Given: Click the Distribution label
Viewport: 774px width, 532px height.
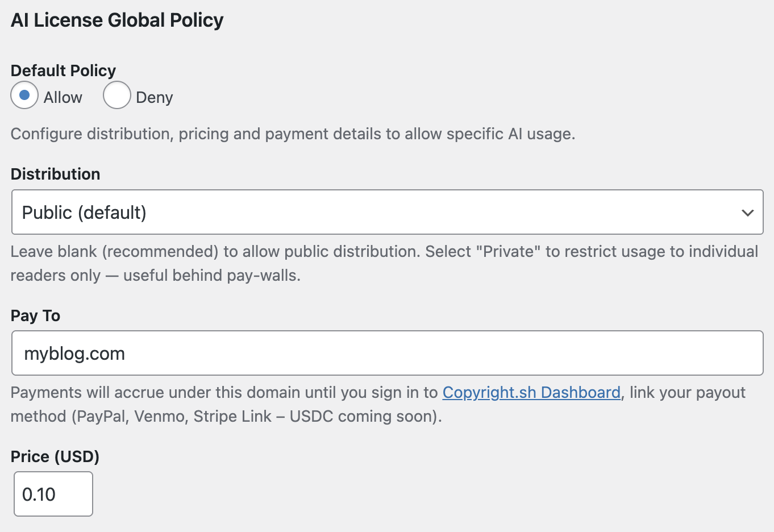Looking at the screenshot, I should (x=55, y=174).
